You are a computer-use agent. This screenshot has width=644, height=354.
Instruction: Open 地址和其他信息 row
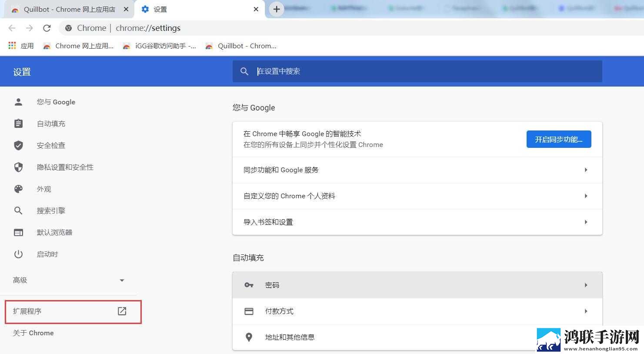(x=417, y=337)
